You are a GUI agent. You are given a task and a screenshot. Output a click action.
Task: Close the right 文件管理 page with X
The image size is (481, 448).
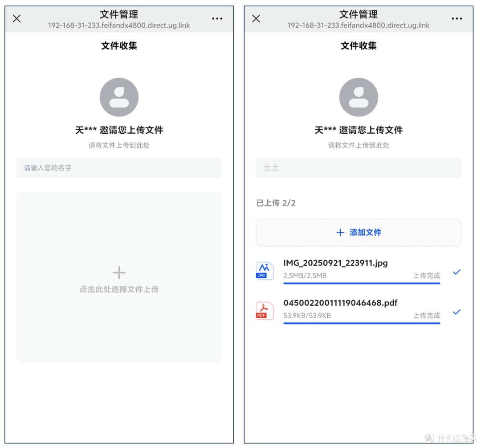pyautogui.click(x=256, y=18)
